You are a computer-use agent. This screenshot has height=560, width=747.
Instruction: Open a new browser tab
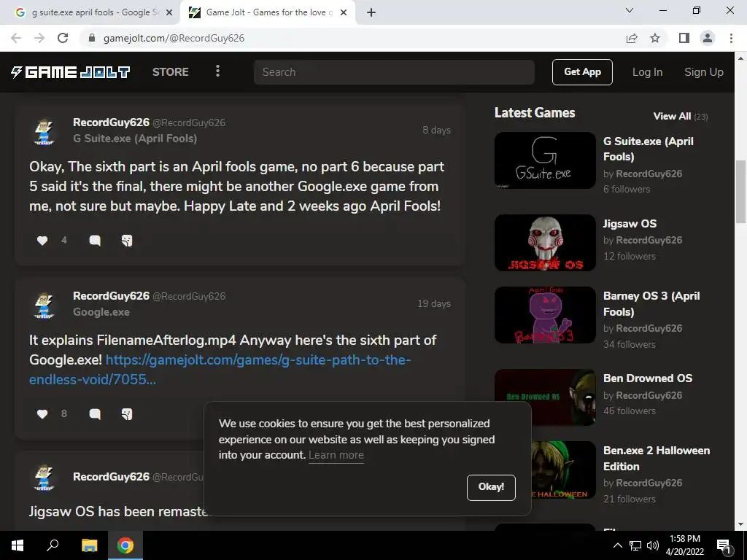click(x=371, y=12)
